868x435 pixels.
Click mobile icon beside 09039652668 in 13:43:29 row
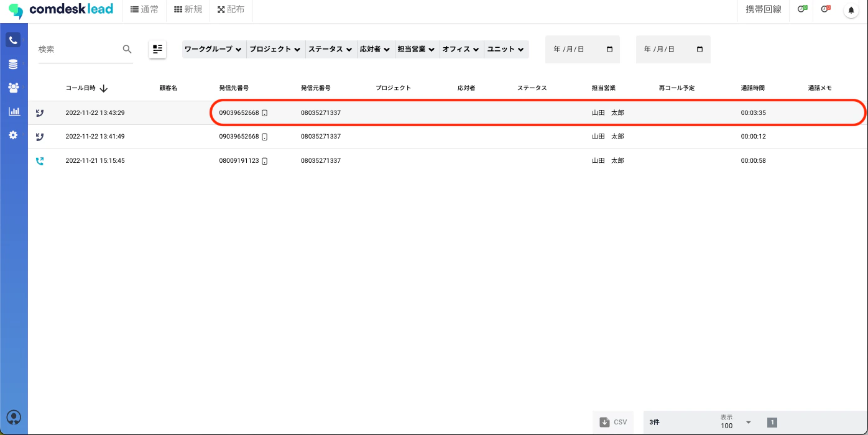tap(264, 113)
